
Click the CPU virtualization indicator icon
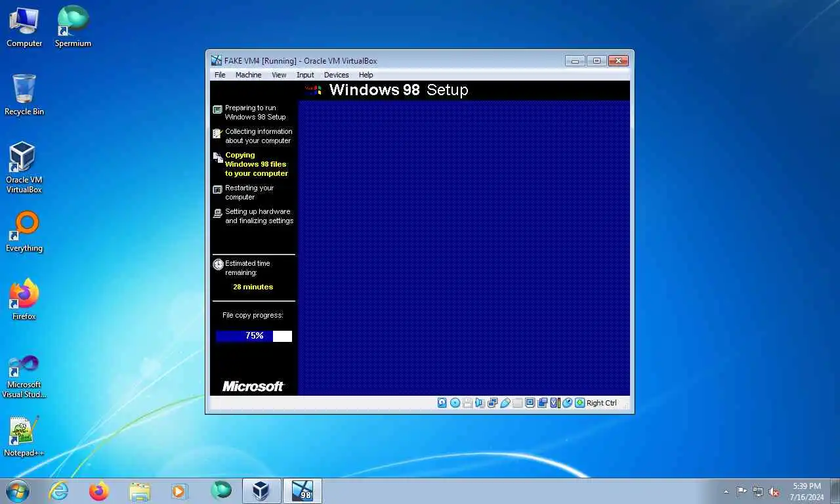555,403
